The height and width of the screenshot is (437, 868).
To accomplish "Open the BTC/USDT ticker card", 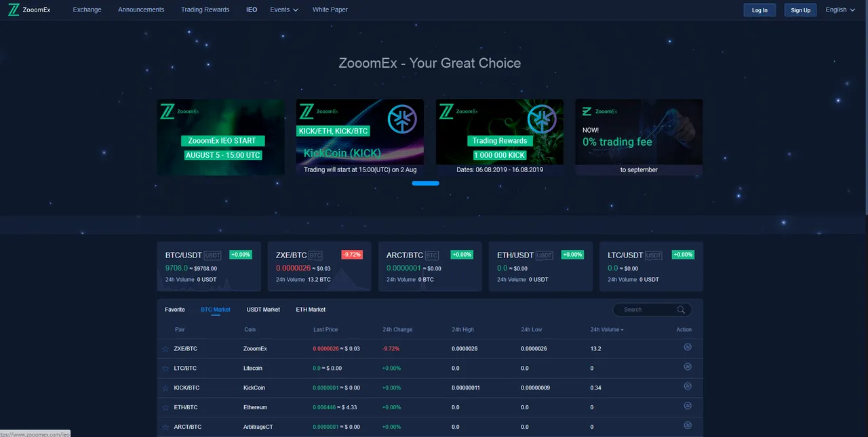I will [209, 267].
